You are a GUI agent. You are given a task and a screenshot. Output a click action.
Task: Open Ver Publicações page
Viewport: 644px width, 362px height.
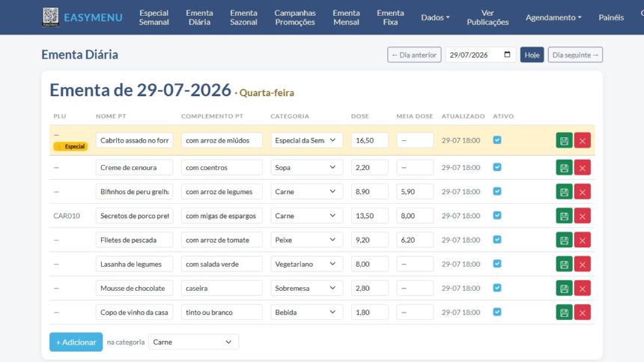pyautogui.click(x=487, y=17)
